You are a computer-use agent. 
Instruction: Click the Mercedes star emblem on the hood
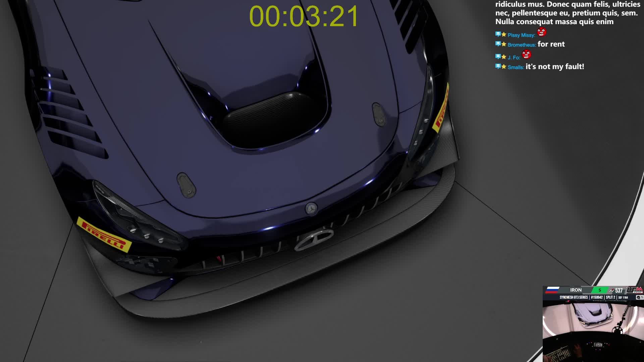coord(311,208)
